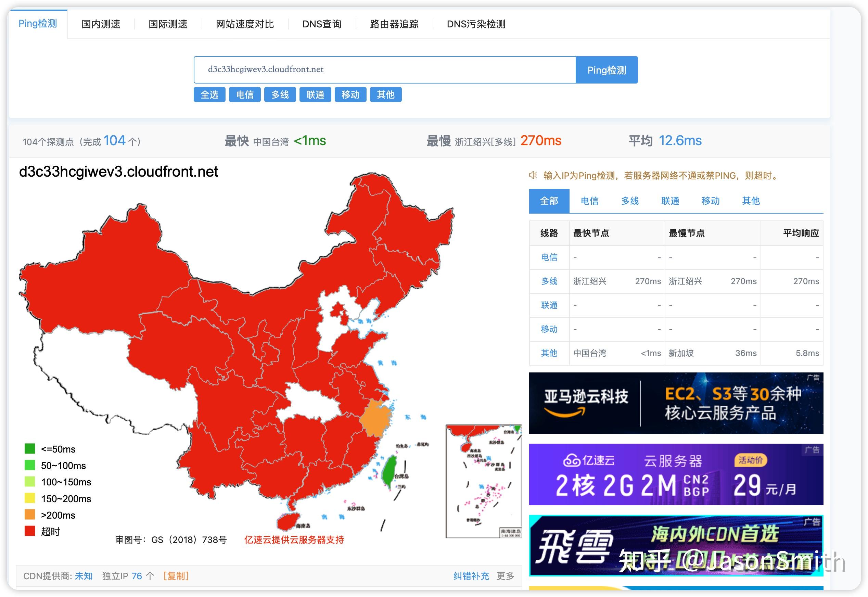Click the speaker notice icon
This screenshot has width=868, height=597.
pyautogui.click(x=533, y=175)
